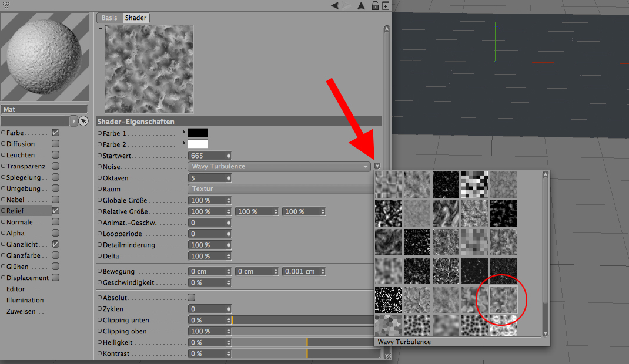Enable the Leuchten channel checkbox
Viewport: 629px width, 364px height.
coord(56,155)
